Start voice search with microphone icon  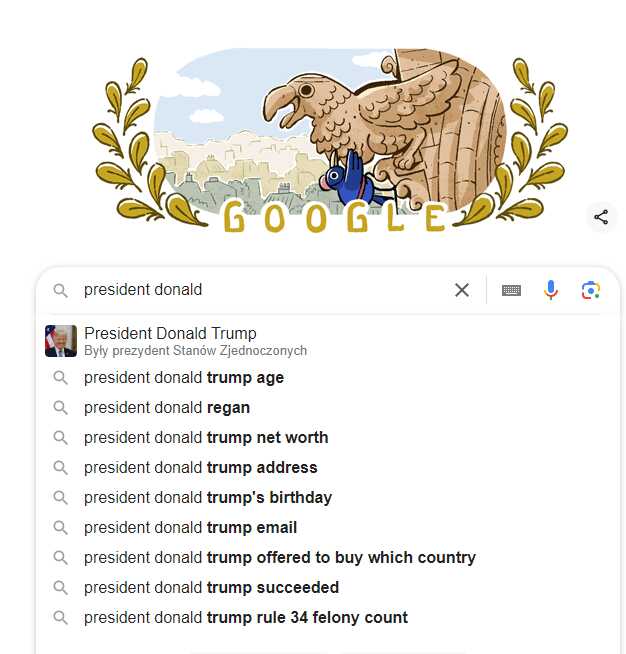click(x=551, y=290)
